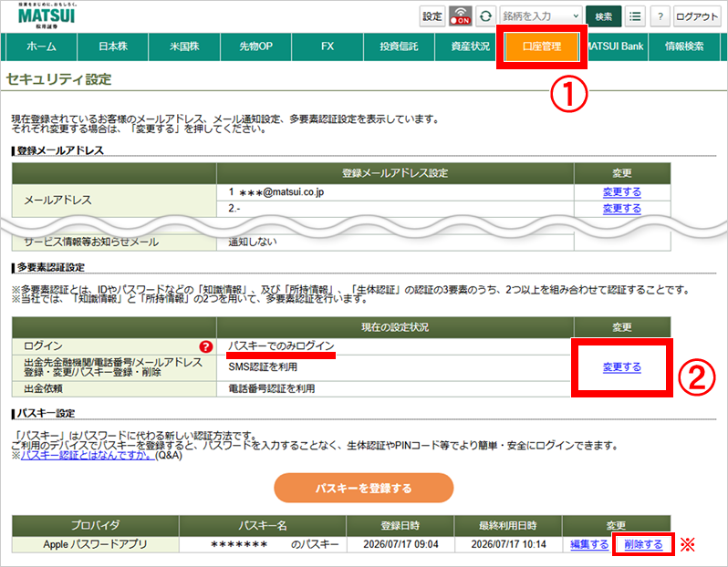
Task: Click the セキュリティ設定 page heading
Action: [58, 79]
